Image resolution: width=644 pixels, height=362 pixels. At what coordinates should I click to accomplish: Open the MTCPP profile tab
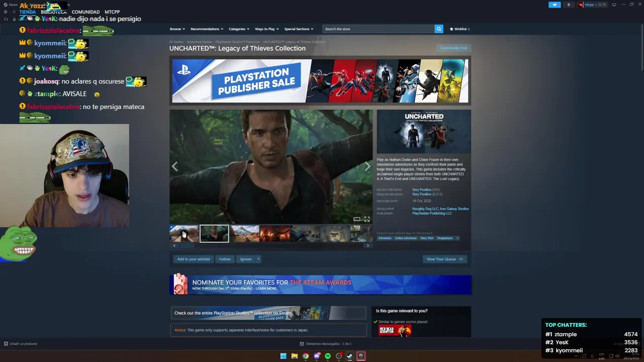click(112, 12)
